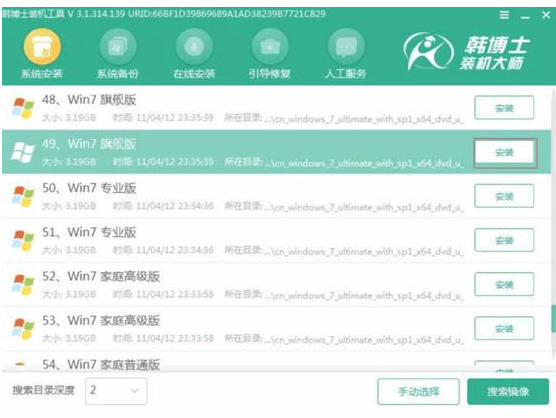Click the vertical scrollbar thumb
The width and height of the screenshot is (556, 418).
click(553, 318)
